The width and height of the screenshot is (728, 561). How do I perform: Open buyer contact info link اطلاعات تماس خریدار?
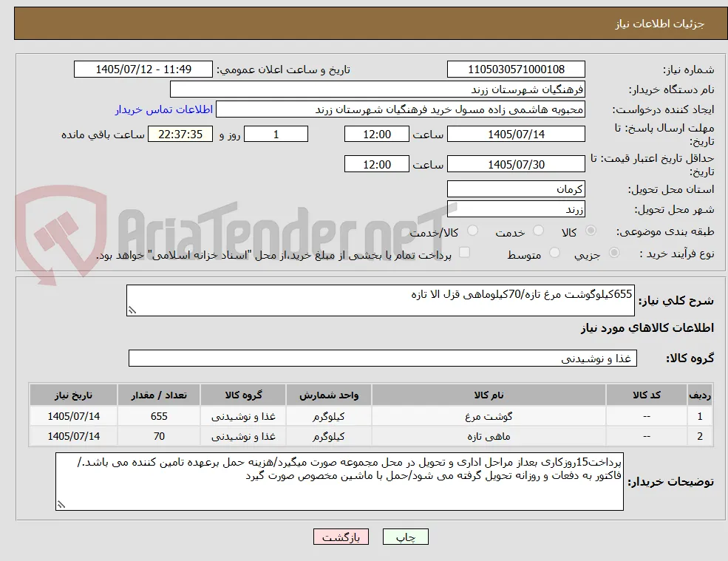164,109
